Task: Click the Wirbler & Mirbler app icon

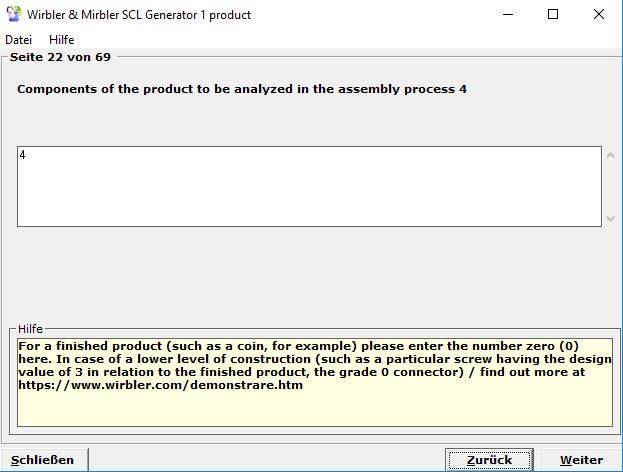Action: pos(13,15)
